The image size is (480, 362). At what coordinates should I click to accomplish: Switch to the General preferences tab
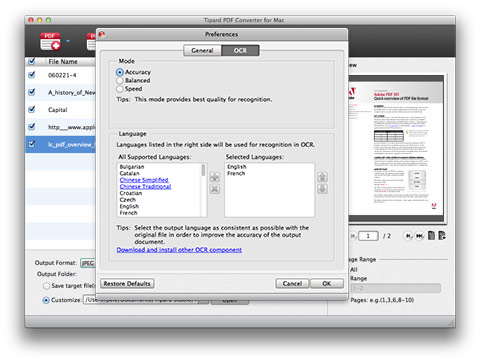click(202, 50)
